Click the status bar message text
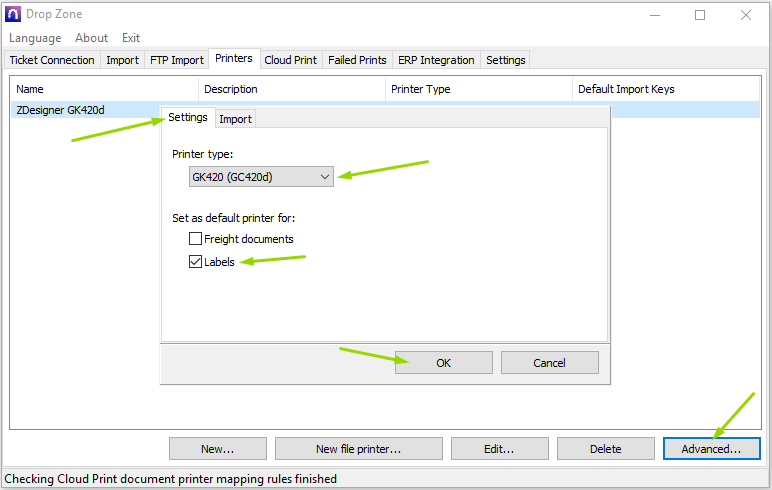Screen dimensions: 772x490 click(170, 479)
